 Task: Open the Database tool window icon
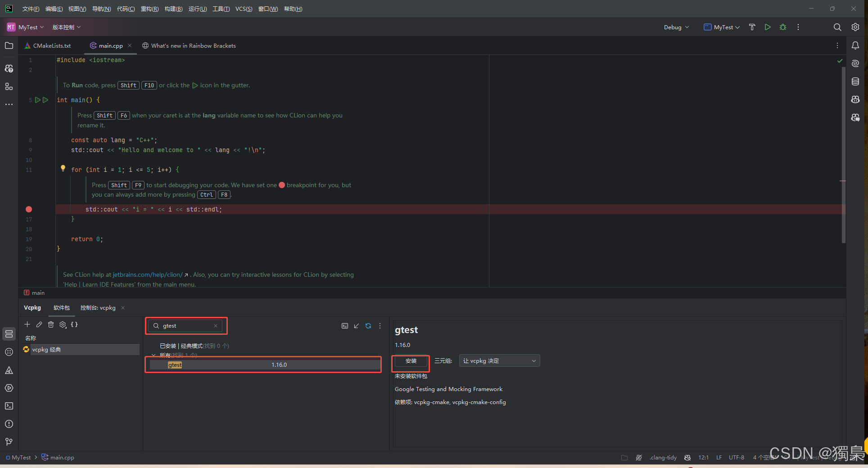click(x=855, y=81)
